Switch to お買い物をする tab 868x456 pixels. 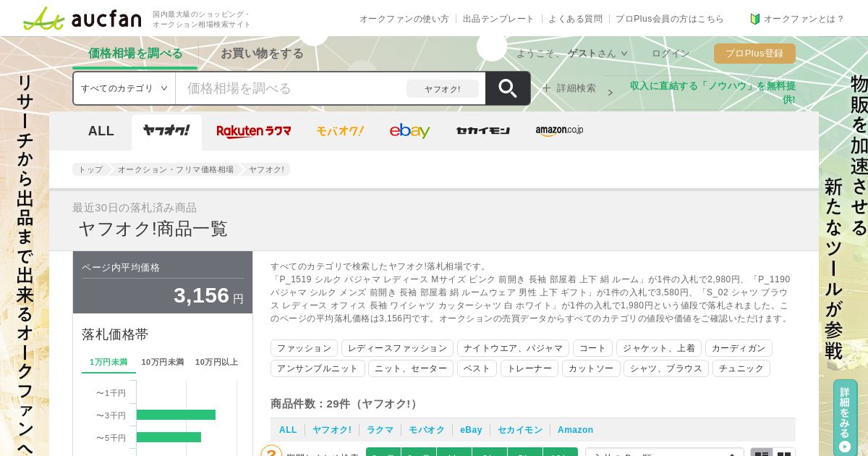(262, 54)
